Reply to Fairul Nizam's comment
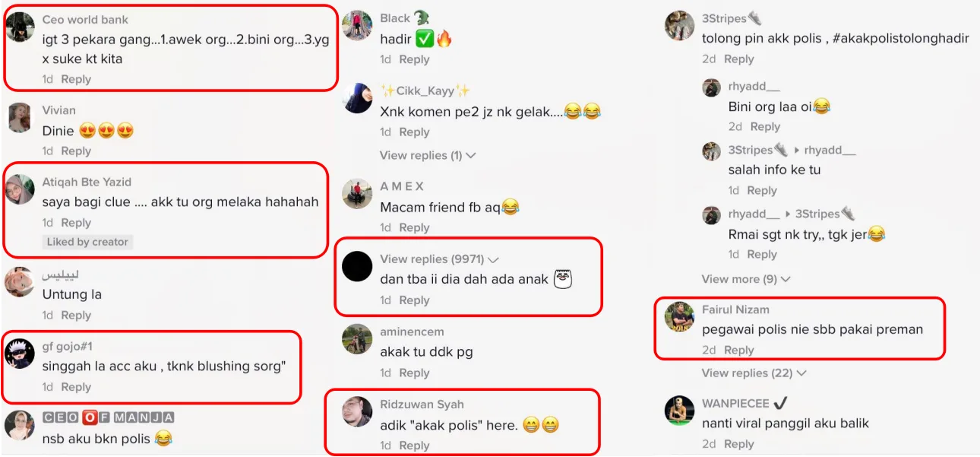The width and height of the screenshot is (980, 457). pos(739,350)
